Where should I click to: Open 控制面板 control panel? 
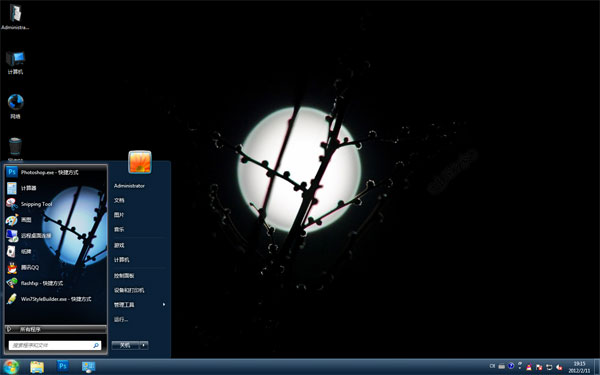click(x=124, y=276)
